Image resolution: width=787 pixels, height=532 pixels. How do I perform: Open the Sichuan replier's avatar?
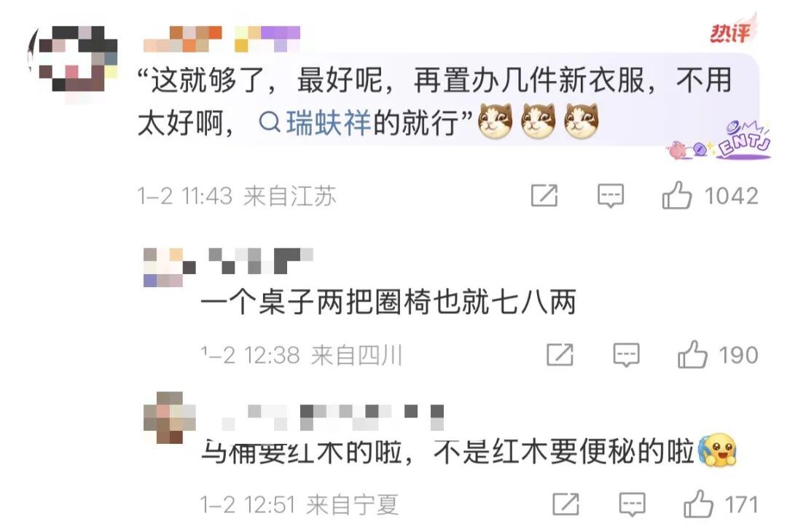click(x=169, y=267)
